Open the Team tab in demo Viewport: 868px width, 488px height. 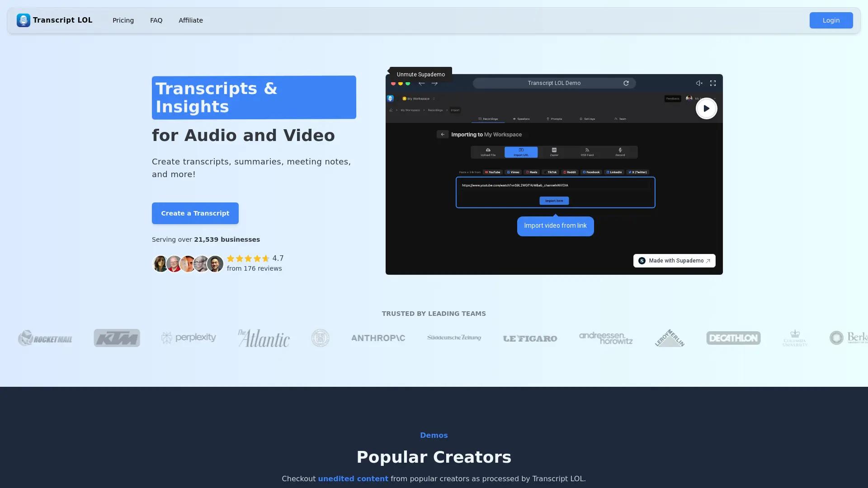click(x=620, y=119)
